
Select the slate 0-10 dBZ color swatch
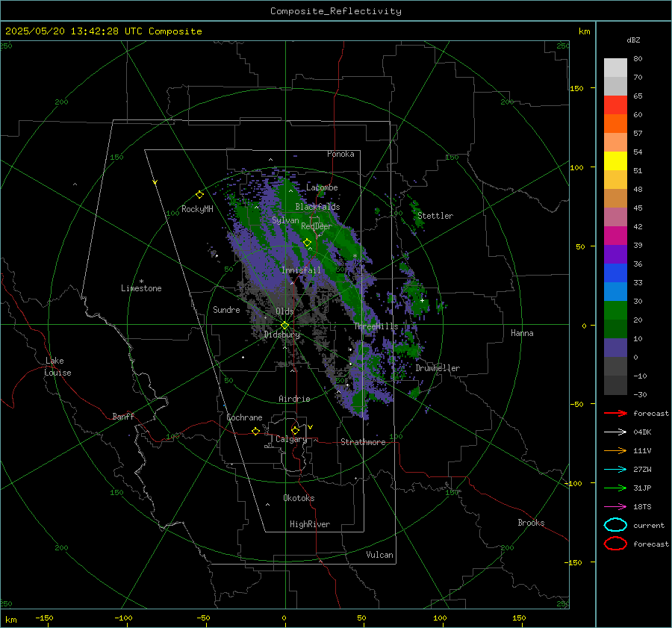tap(615, 348)
